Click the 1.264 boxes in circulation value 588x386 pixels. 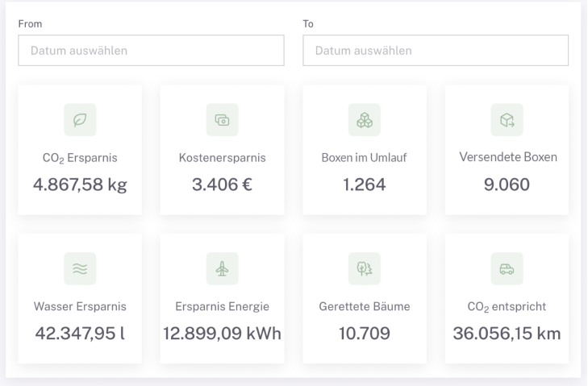(365, 185)
